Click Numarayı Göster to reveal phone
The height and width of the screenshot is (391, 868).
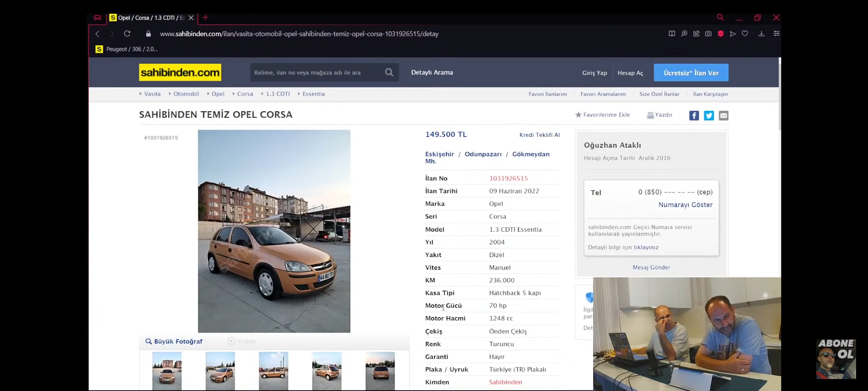coord(685,205)
